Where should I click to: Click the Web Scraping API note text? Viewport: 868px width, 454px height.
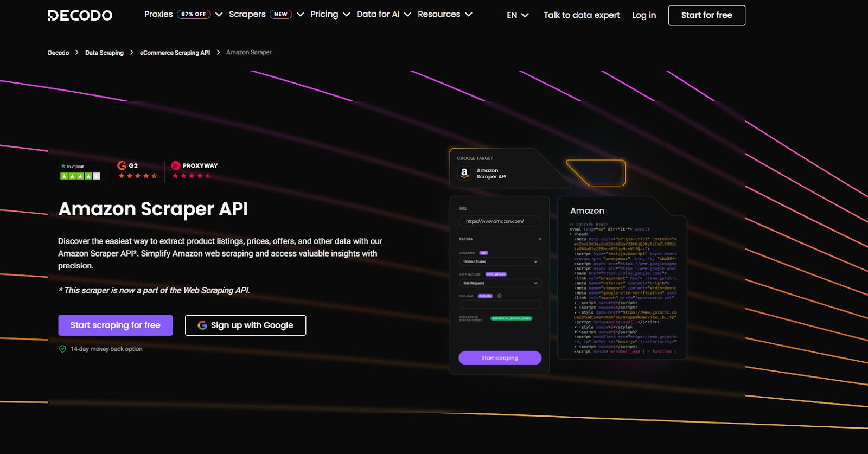(155, 291)
